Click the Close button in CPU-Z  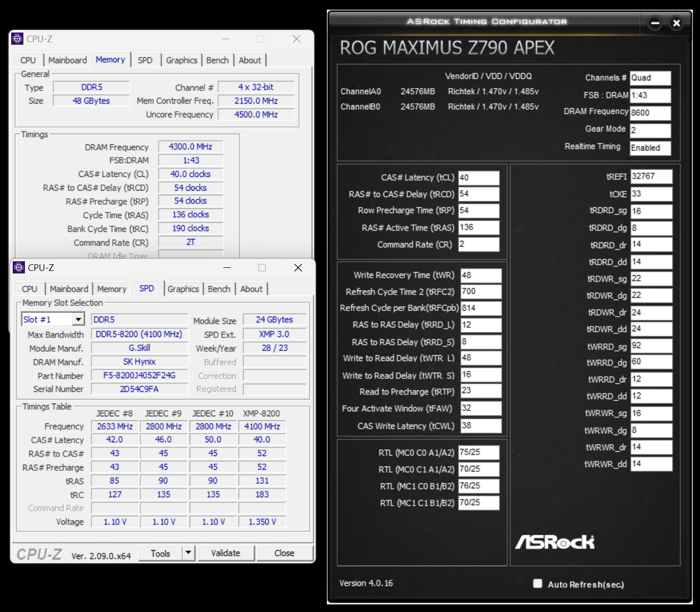[x=284, y=553]
